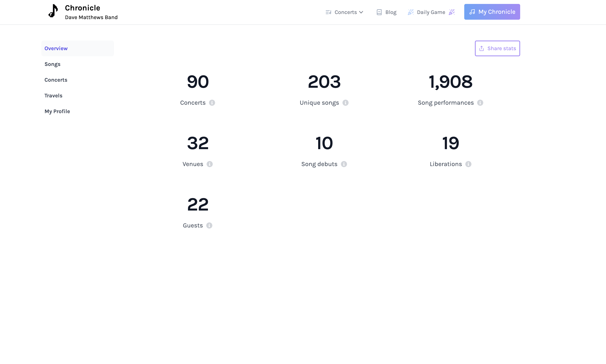The width and height of the screenshot is (606, 364).
Task: Click the party popper icon after Daily Game
Action: [x=452, y=12]
